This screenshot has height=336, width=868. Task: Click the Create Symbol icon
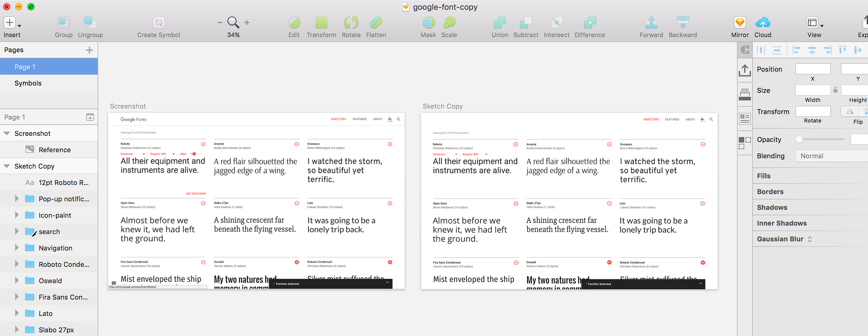tap(159, 23)
